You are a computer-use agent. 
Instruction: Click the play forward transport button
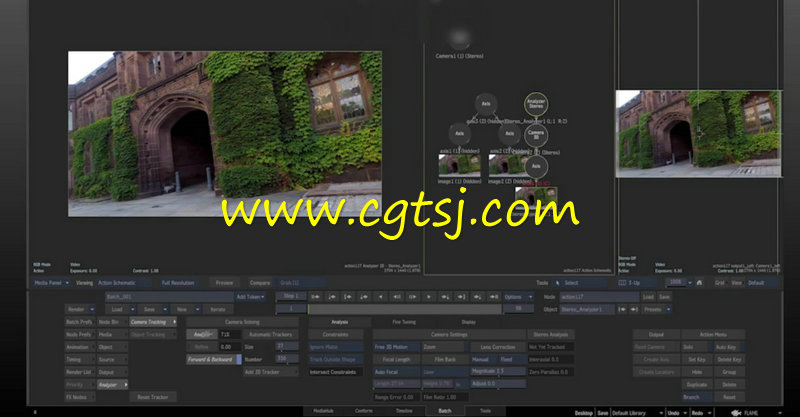click(x=429, y=297)
